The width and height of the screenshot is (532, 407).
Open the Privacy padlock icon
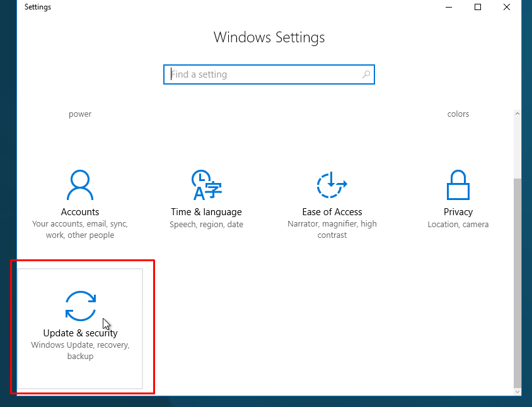tap(458, 185)
